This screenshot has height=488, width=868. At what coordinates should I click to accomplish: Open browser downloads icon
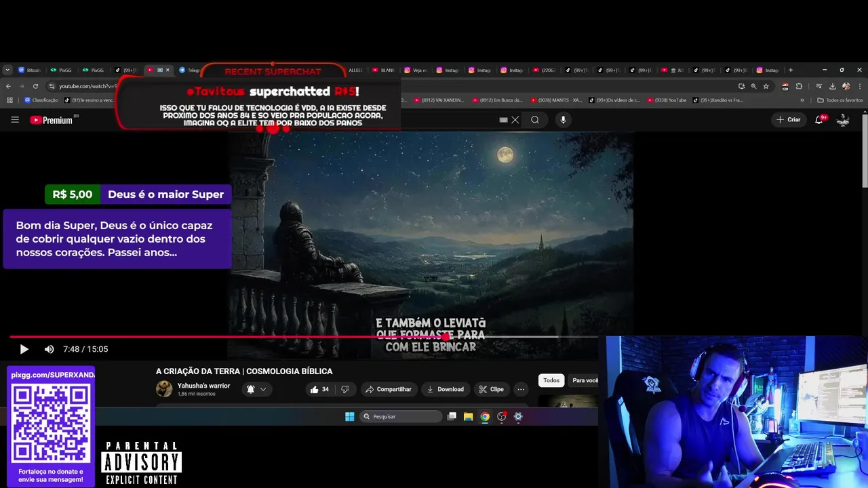click(831, 86)
